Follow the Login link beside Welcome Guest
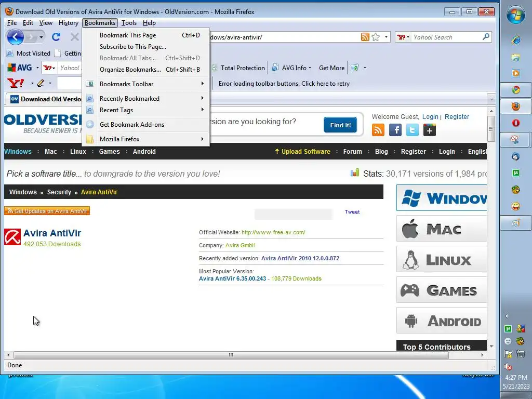 tap(430, 117)
